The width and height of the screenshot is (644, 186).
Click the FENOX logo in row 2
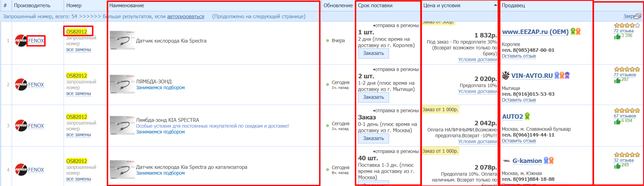[21, 85]
